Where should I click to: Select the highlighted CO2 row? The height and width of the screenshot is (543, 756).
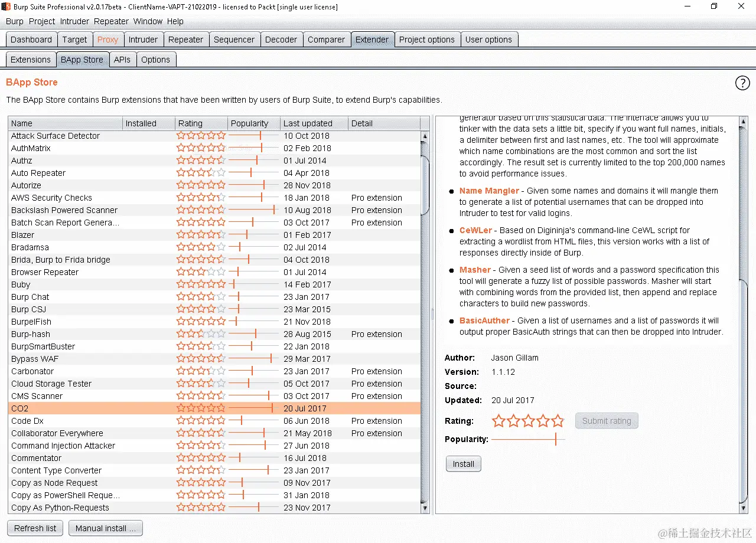[214, 408]
